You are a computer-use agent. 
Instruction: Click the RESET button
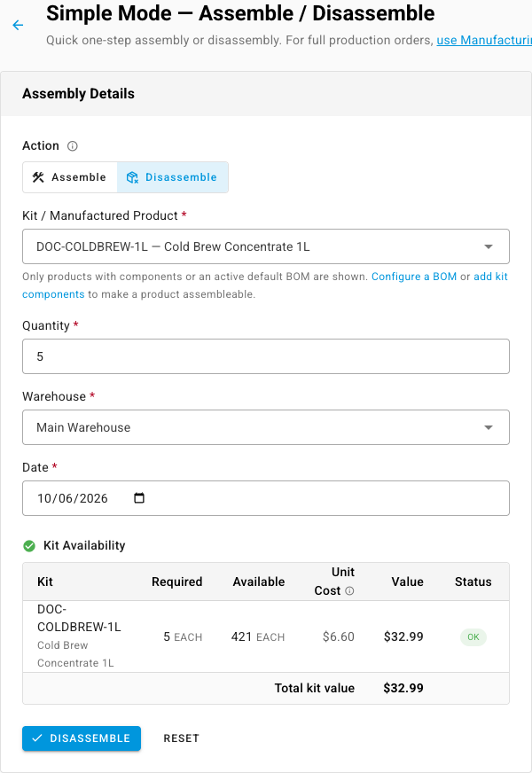coord(182,738)
